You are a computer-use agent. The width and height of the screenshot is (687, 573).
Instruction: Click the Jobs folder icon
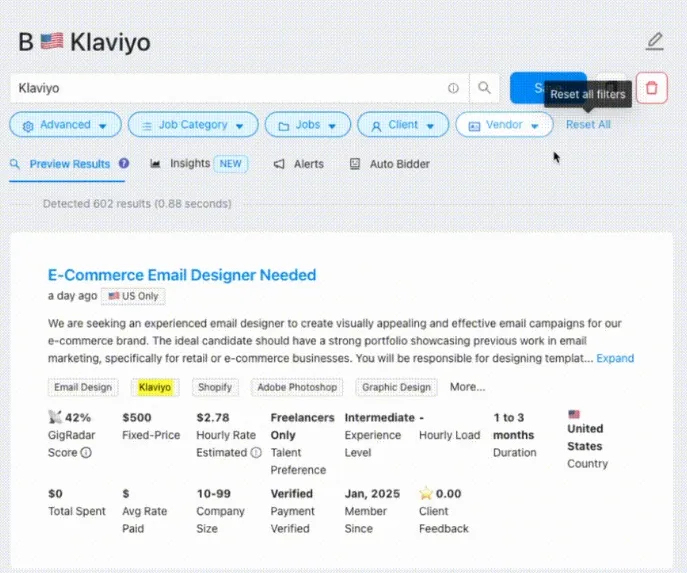284,126
